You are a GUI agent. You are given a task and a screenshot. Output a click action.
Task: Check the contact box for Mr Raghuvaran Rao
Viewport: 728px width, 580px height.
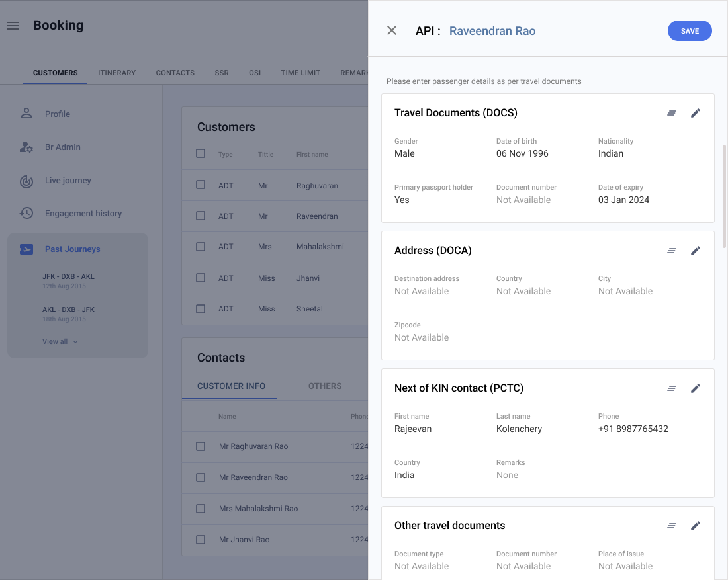pos(201,446)
